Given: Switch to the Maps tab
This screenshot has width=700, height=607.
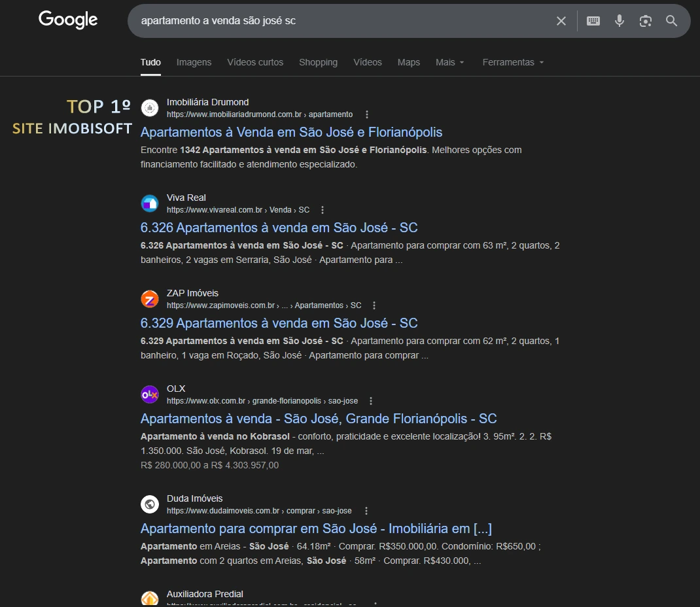Looking at the screenshot, I should click(408, 62).
